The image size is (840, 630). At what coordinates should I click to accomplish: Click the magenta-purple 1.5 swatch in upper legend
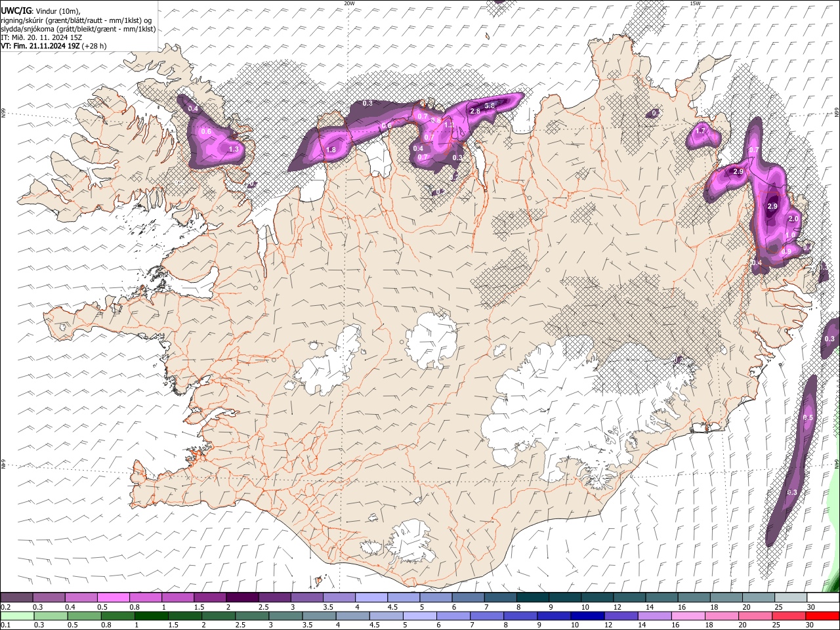[x=210, y=598]
